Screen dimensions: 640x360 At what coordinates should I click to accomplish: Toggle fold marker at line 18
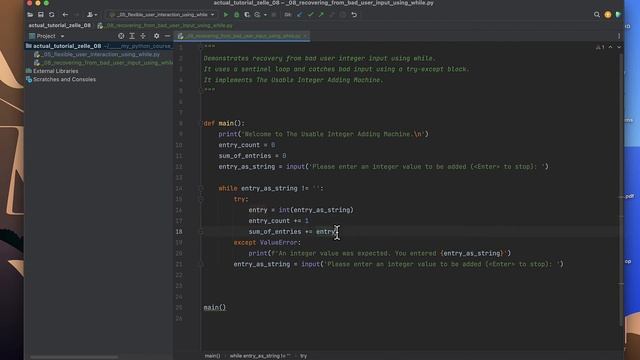[x=201, y=231]
